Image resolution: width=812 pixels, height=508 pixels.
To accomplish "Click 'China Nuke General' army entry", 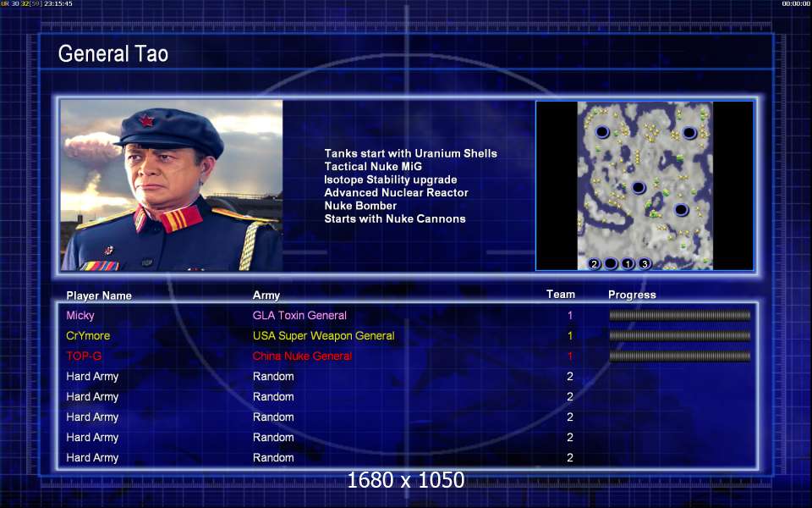I will tap(302, 356).
